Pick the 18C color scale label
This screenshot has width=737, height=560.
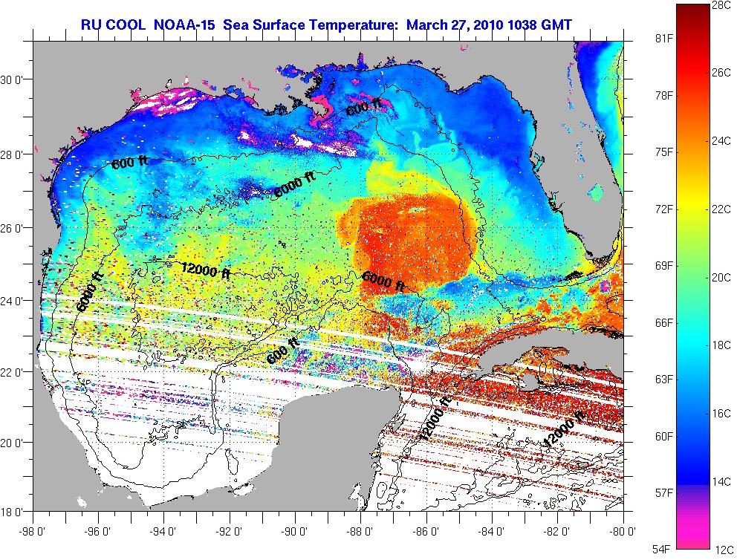(721, 345)
